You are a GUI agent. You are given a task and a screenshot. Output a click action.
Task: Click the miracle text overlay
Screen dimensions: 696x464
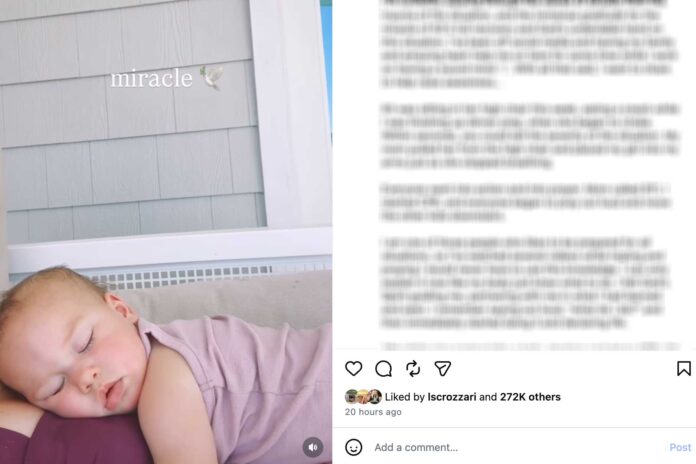151,79
